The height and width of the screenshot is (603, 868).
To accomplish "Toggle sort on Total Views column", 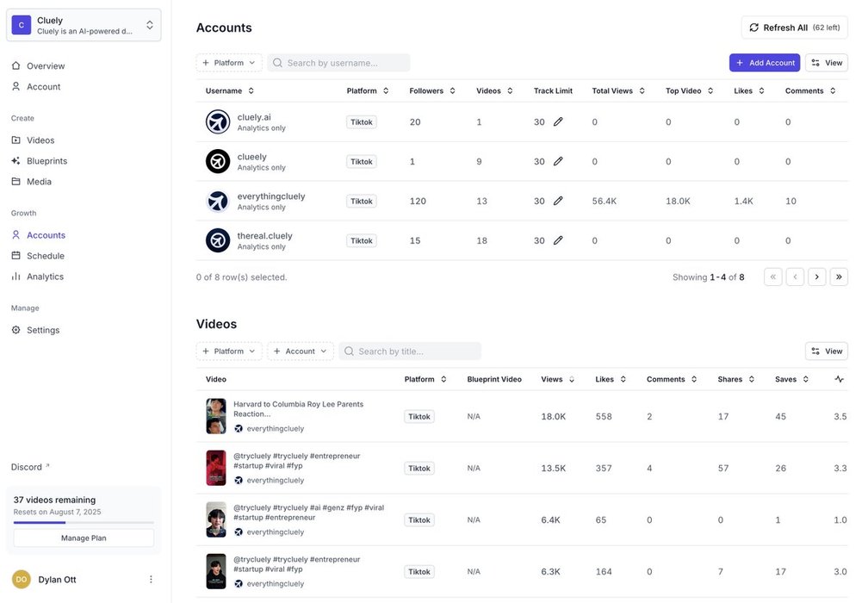I will 617,91.
